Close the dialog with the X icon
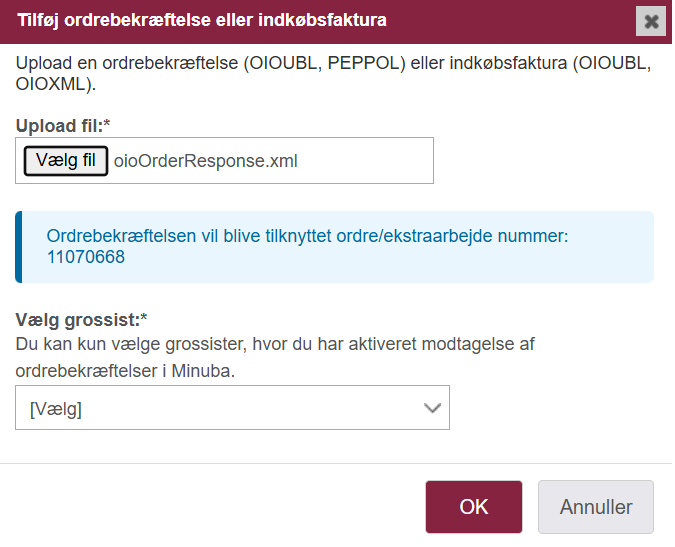This screenshot has width=675, height=547. click(650, 21)
